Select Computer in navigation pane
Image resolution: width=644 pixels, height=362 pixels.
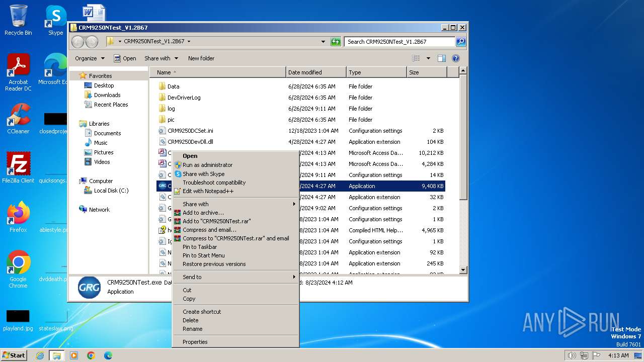101,181
